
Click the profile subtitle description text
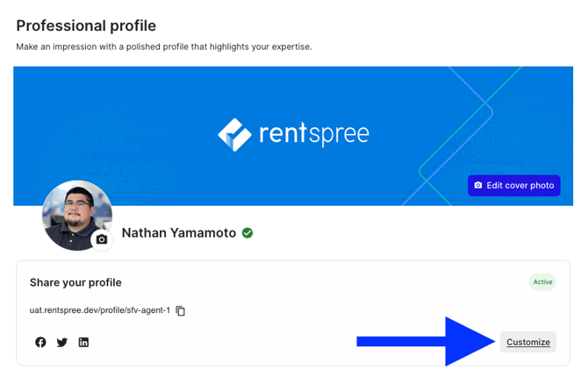pyautogui.click(x=164, y=46)
